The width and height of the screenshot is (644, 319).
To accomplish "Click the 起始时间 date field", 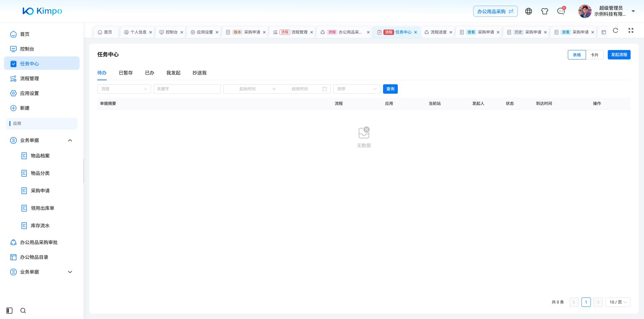I will click(x=248, y=89).
